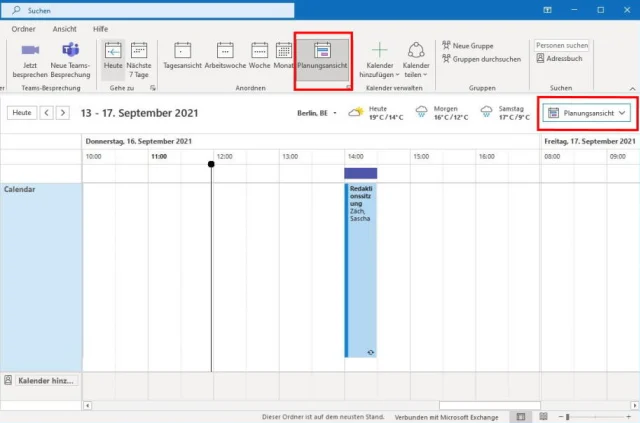Screen dimensions: 640x423
Task: Show Nächste 7 Tage
Action: (139, 61)
